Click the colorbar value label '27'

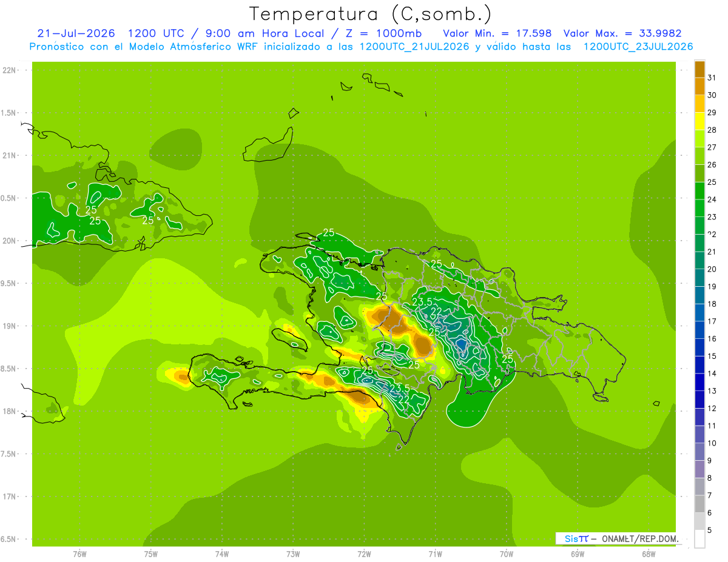[x=712, y=147]
